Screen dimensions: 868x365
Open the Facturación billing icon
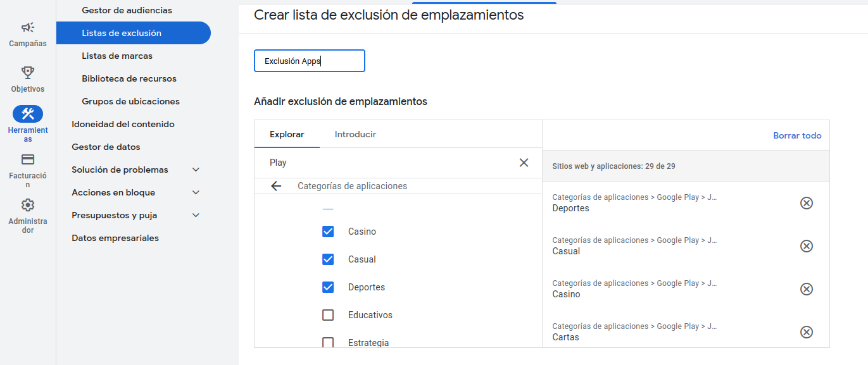(27, 159)
